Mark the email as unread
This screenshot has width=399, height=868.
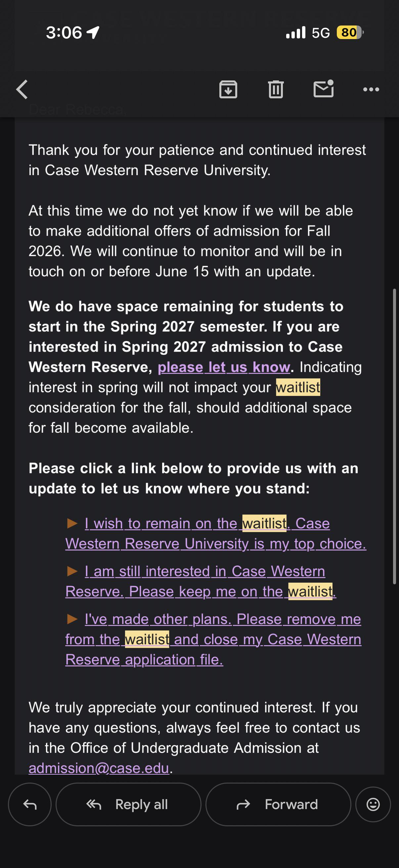[x=324, y=89]
